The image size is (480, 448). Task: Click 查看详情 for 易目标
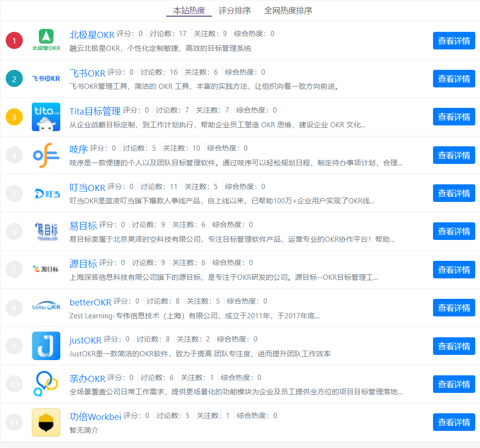pyautogui.click(x=454, y=231)
